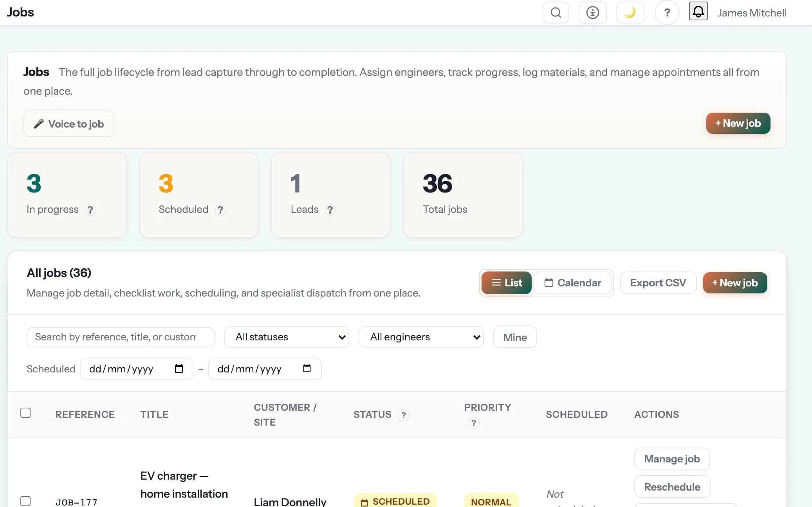Open search with the magnifier icon
This screenshot has width=812, height=507.
click(556, 13)
